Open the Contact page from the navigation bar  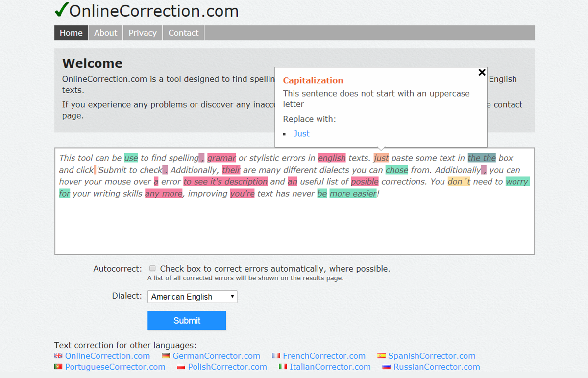click(x=183, y=33)
